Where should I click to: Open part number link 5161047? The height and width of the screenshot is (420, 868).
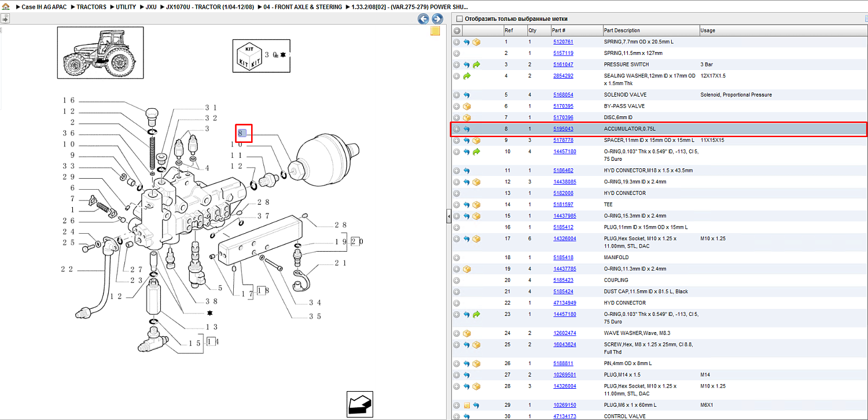click(563, 65)
